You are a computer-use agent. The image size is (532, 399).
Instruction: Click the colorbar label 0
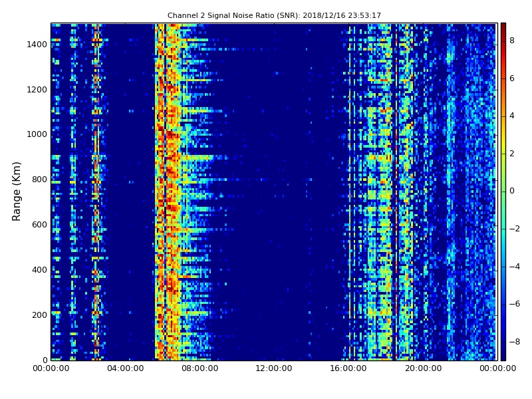(x=512, y=191)
